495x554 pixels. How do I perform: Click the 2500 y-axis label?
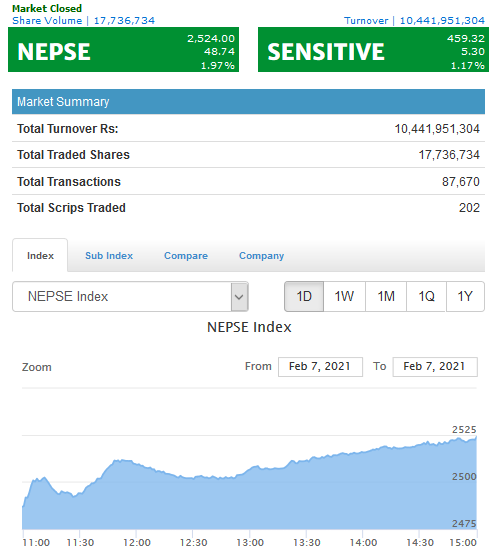pos(464,477)
